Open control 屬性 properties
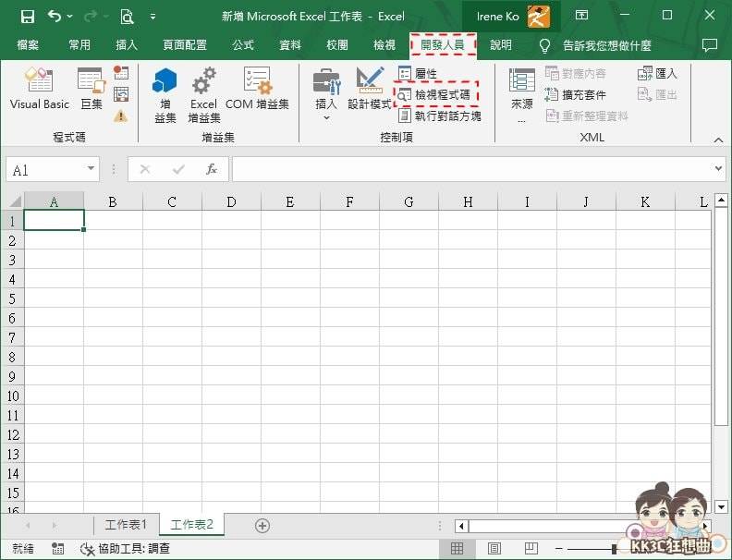 (x=418, y=73)
